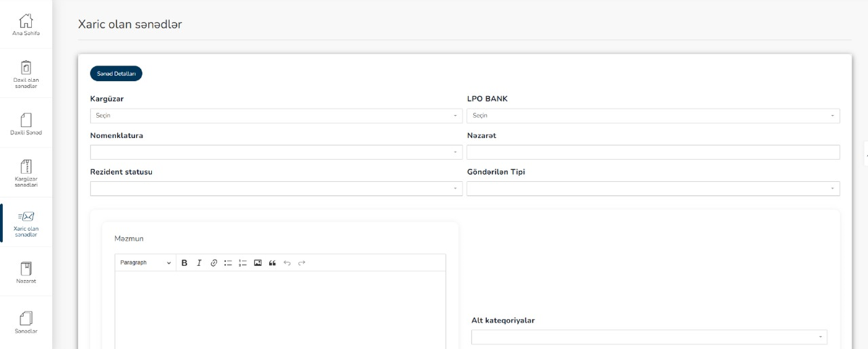Screen dimensions: 868x349
Task: Open Nəzarət sidebar icon
Action: [26, 269]
